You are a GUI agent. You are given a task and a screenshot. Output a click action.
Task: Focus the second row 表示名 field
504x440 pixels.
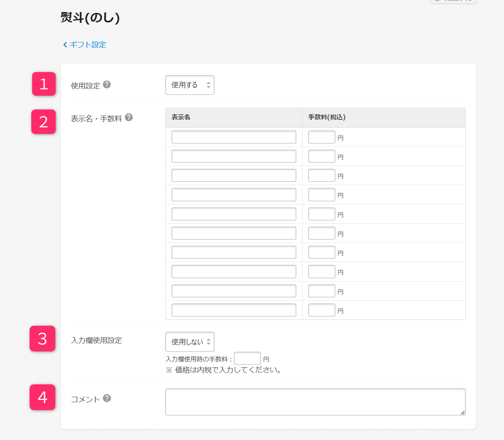click(234, 156)
